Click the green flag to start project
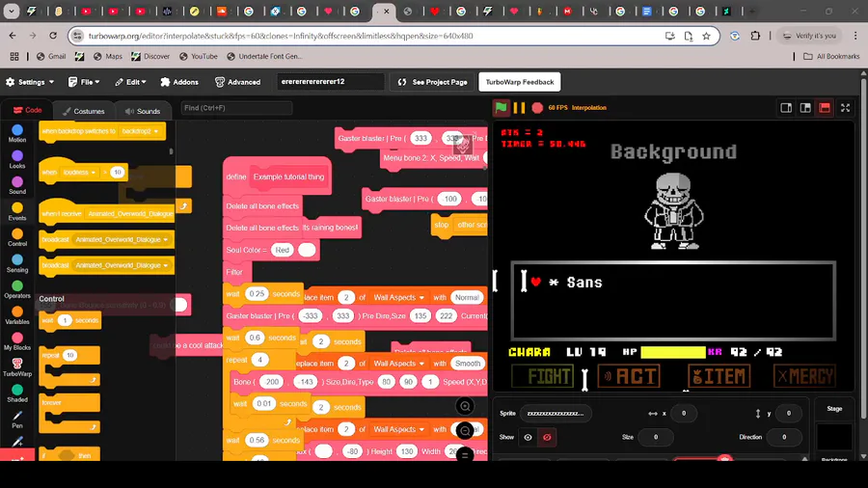Screen dimensions: 868x488 [x=501, y=107]
